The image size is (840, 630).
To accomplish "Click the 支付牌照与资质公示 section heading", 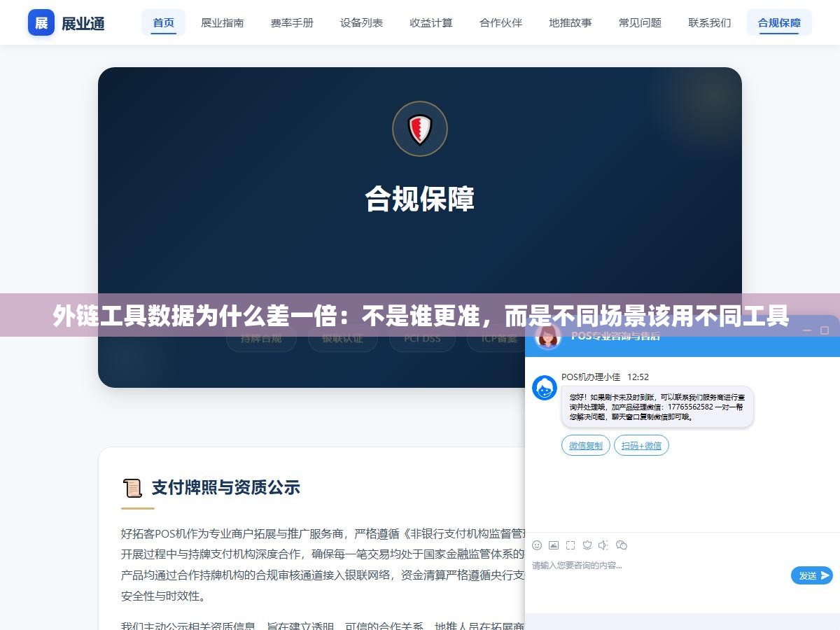I will [x=226, y=487].
